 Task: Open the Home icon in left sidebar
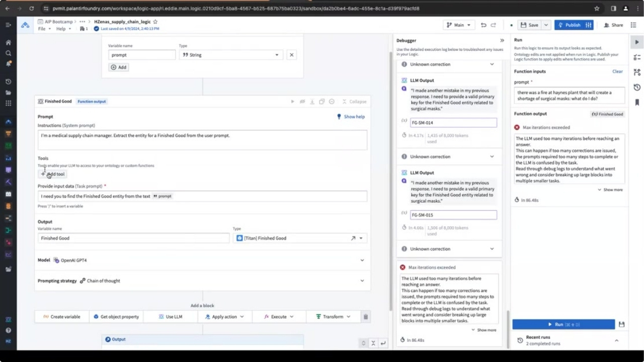point(8,43)
